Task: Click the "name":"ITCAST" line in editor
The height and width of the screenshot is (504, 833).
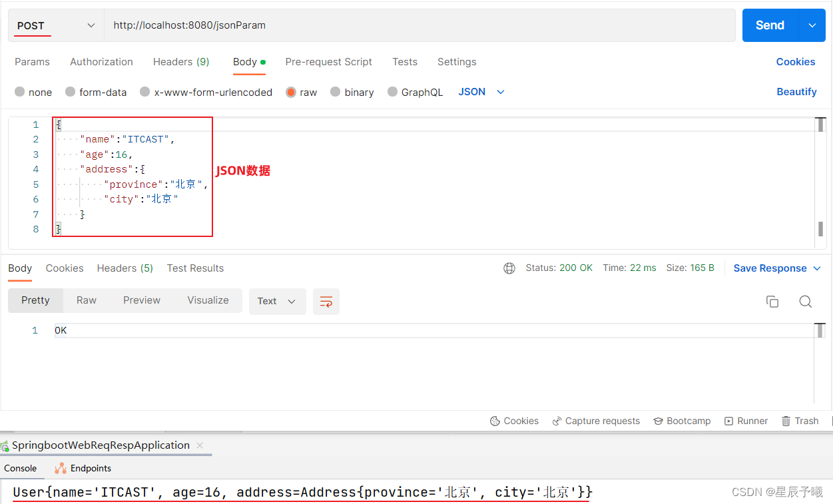Action: coord(127,139)
